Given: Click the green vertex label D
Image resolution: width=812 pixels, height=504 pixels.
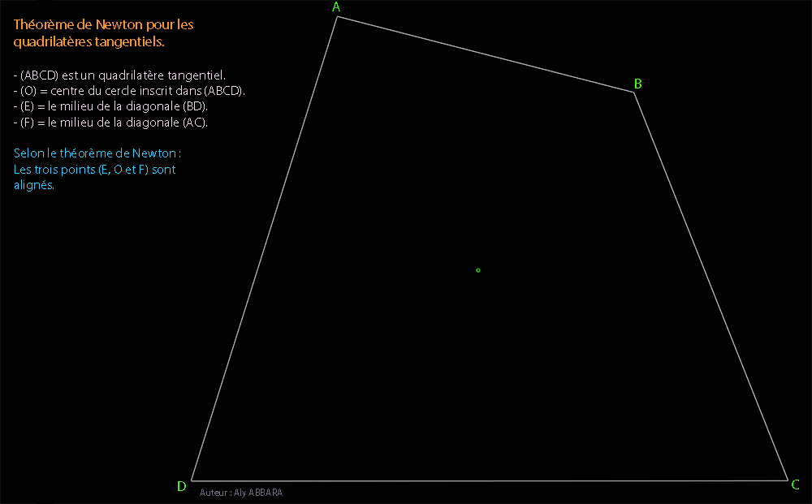Looking at the screenshot, I should point(181,487).
